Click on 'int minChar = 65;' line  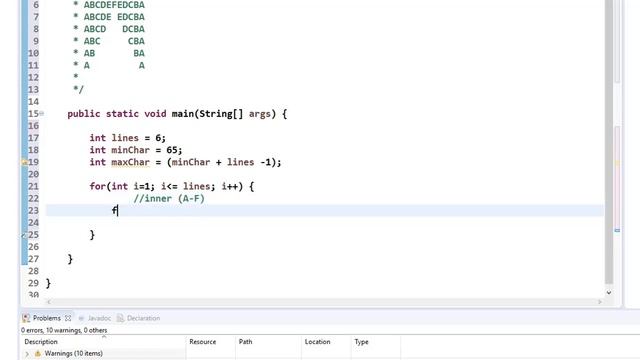[x=136, y=150]
